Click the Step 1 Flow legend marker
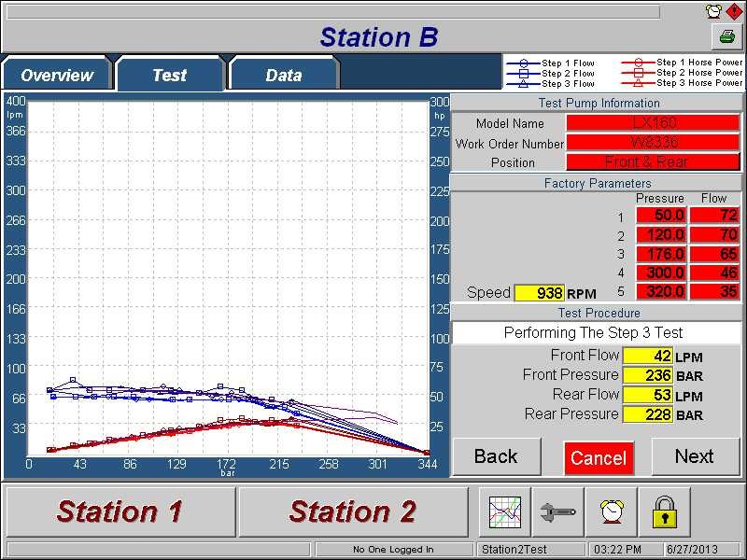 point(523,63)
